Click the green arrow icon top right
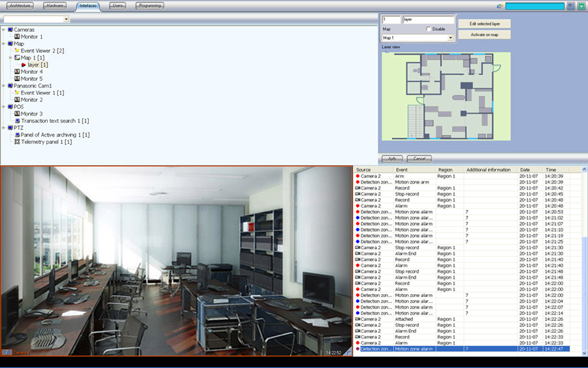Screen dimensions: 588x368 click(581, 6)
